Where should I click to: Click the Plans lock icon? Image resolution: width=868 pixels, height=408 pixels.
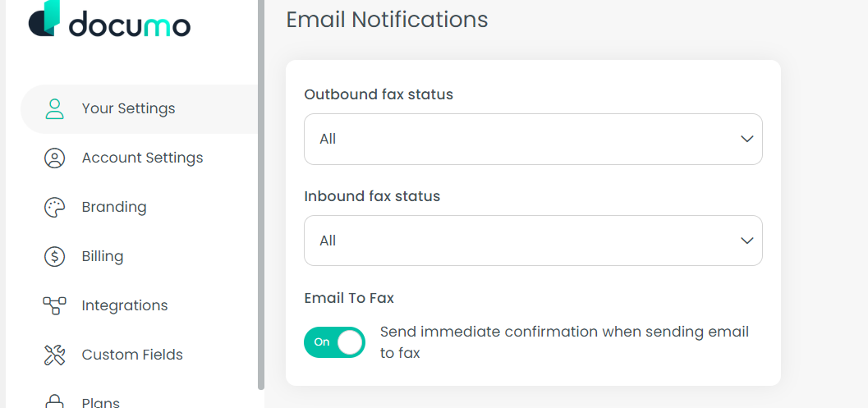[x=55, y=401]
